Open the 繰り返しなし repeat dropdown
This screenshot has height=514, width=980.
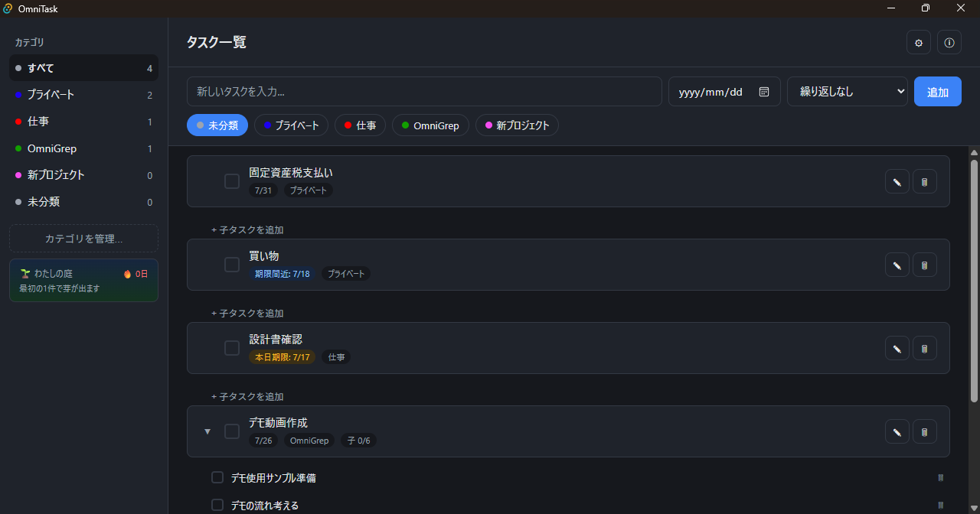[x=848, y=92]
